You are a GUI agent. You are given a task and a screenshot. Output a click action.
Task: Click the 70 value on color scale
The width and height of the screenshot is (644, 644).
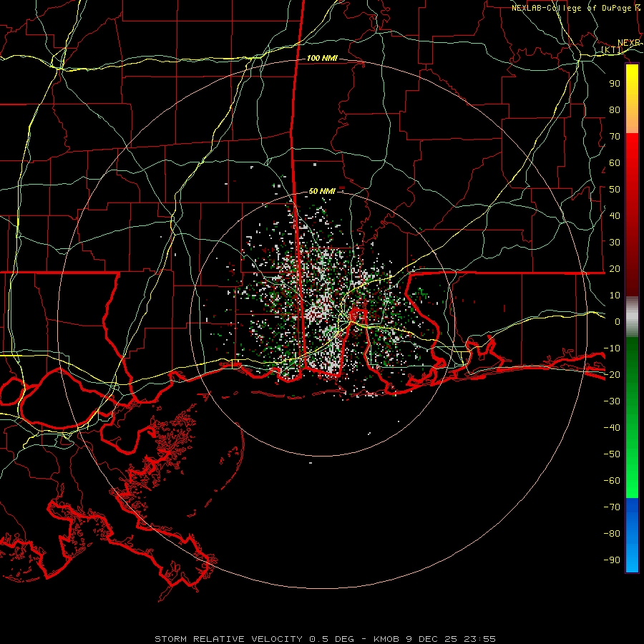(615, 137)
